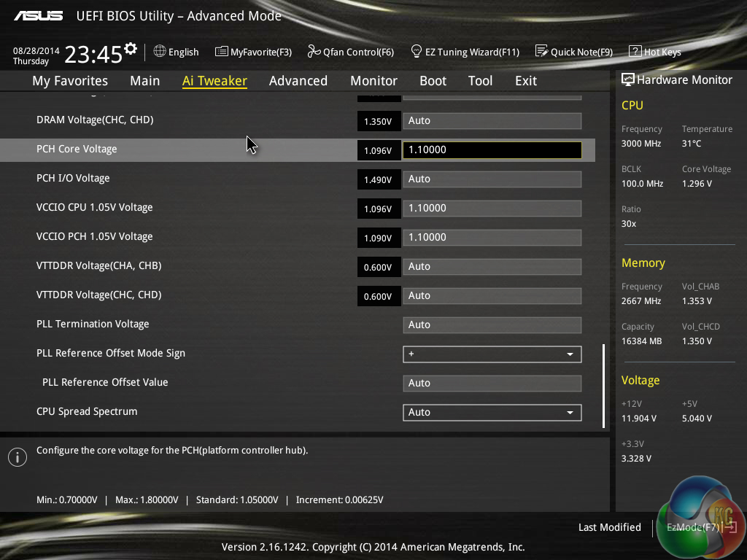The image size is (747, 560).
Task: Select DRAM Voltage(CHC, CHD) label
Action: coord(95,120)
